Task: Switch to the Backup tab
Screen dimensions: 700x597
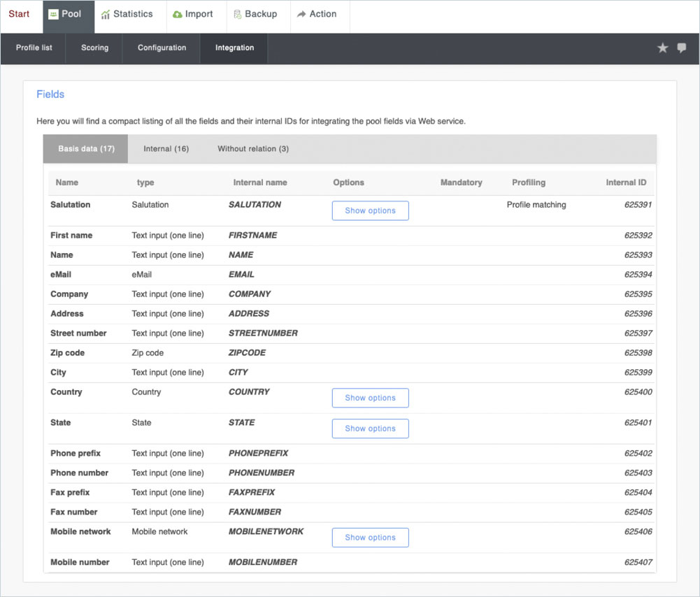Action: [255, 15]
